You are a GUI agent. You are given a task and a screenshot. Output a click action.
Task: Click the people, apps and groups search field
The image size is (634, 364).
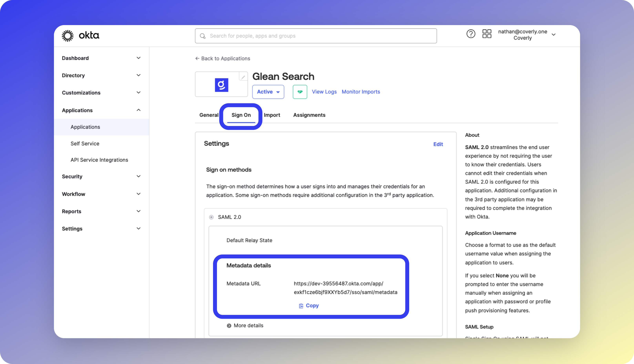pos(315,36)
